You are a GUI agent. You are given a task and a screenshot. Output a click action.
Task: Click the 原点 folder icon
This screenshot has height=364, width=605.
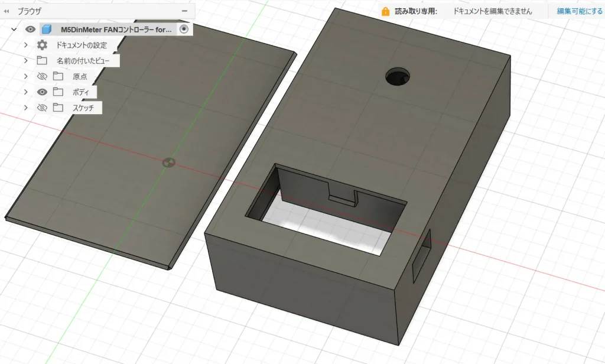point(57,76)
